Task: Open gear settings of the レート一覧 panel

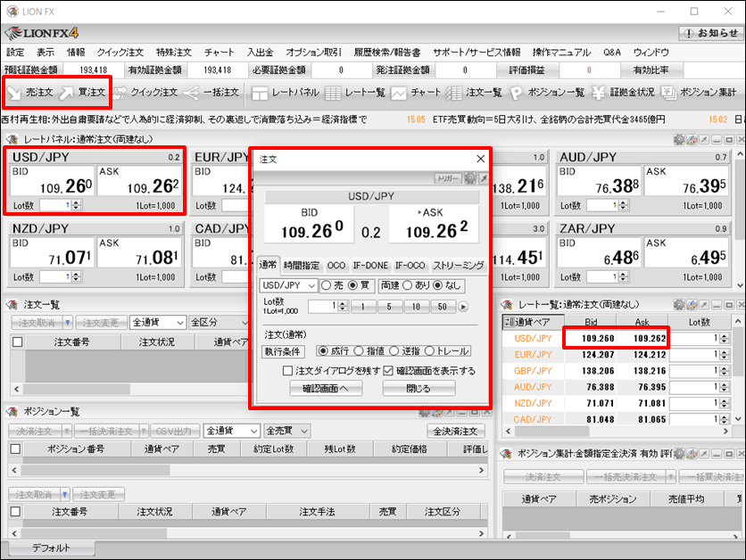Action: pyautogui.click(x=679, y=305)
